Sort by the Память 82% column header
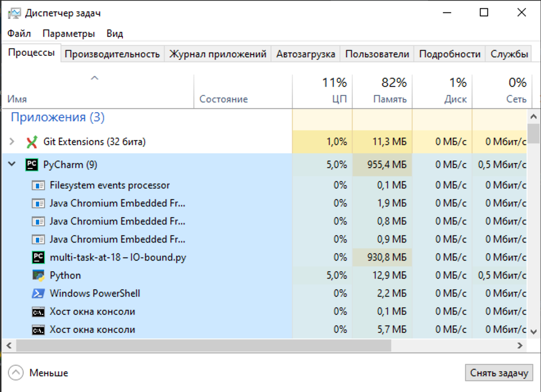 click(x=382, y=91)
